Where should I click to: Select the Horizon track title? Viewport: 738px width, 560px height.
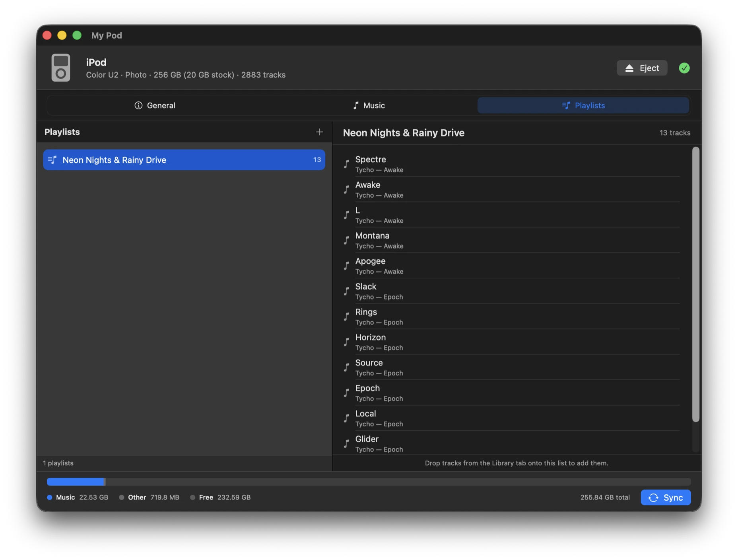tap(370, 337)
